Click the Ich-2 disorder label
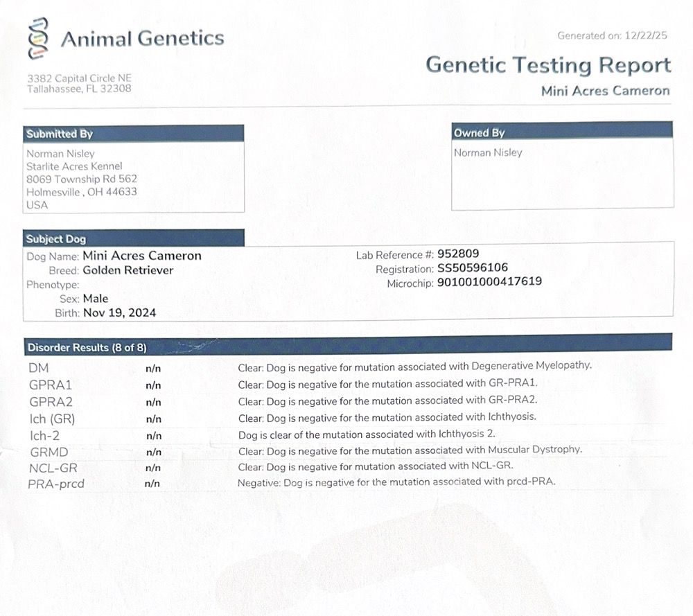Screen dimensions: 693x616 [x=46, y=435]
